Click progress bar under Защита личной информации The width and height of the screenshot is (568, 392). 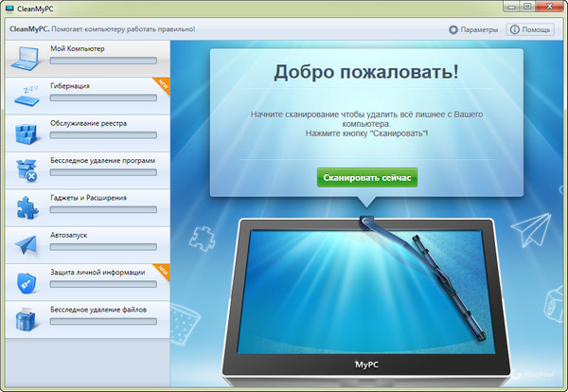click(x=103, y=284)
